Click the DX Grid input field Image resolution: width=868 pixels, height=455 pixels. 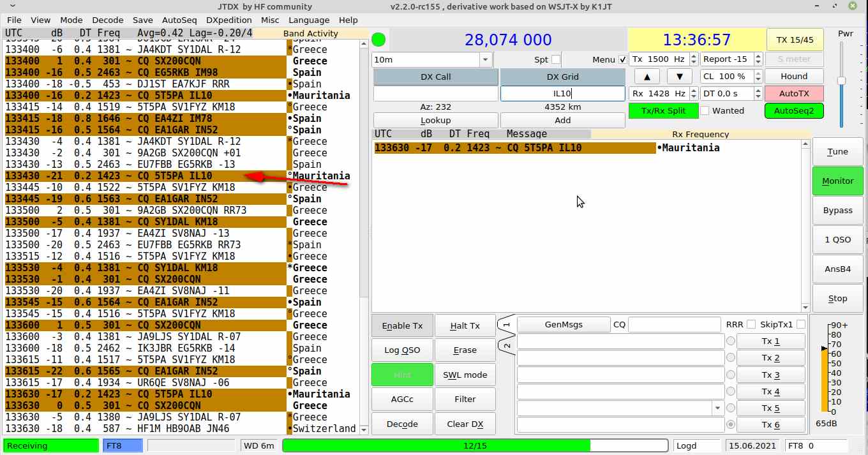point(562,94)
